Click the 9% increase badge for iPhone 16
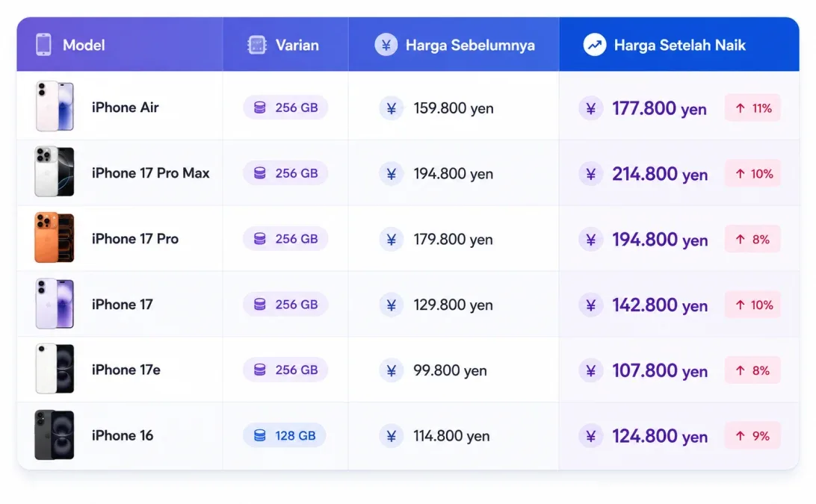This screenshot has height=504, width=816. pos(752,435)
